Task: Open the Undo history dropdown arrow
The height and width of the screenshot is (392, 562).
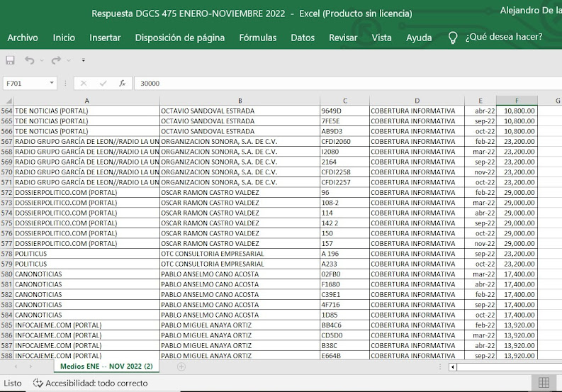Action: coord(42,61)
